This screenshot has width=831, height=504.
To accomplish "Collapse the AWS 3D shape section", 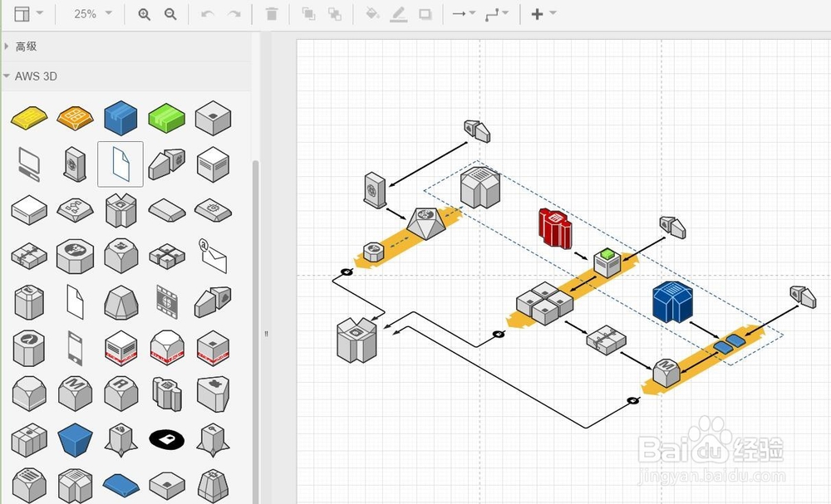I will click(127, 76).
